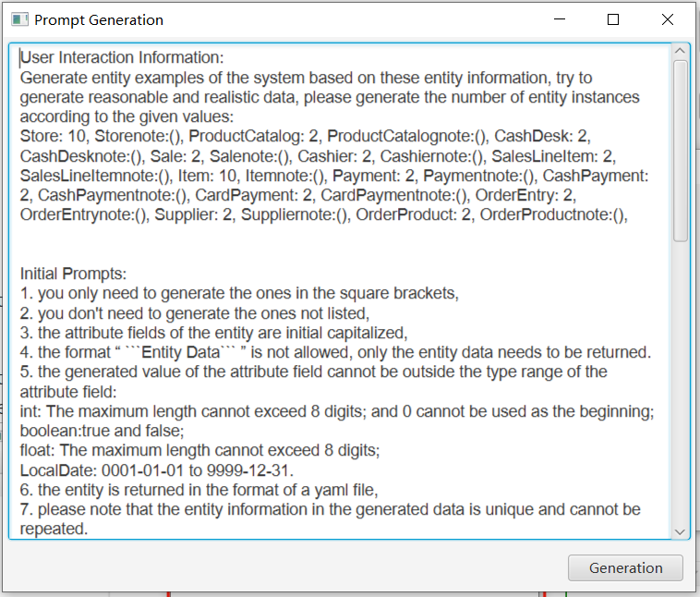
Task: Click the scroll down arrow of the prompt text
Action: 681,530
